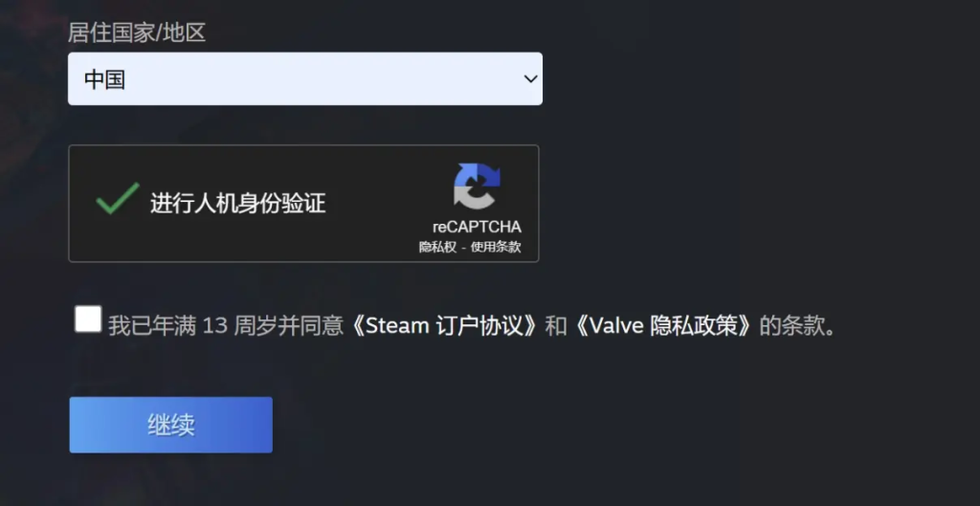Click the 13 number in age statement

pos(215,326)
